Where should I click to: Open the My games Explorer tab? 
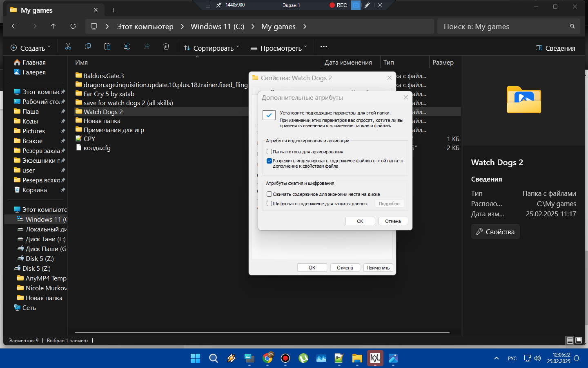[49, 10]
